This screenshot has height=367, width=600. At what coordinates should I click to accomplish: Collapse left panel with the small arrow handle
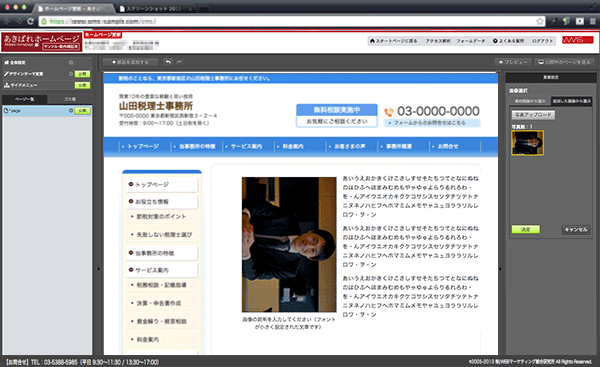[98, 269]
